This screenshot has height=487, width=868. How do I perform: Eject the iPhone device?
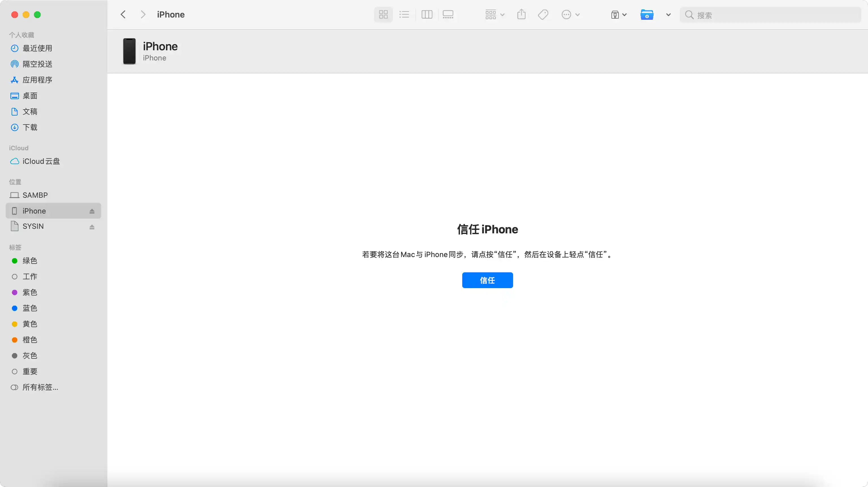coord(92,211)
